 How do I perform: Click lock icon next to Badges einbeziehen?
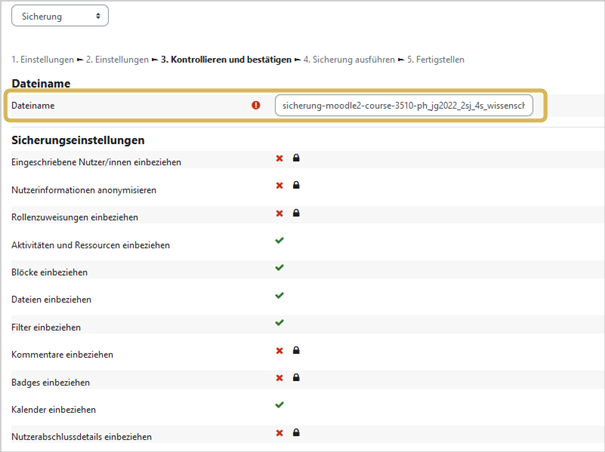[296, 378]
